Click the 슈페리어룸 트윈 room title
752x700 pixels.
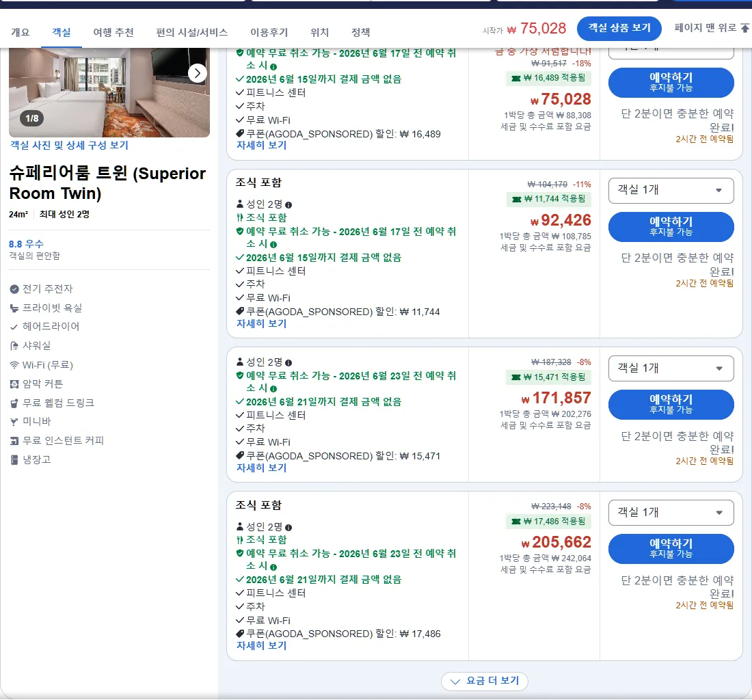click(107, 183)
